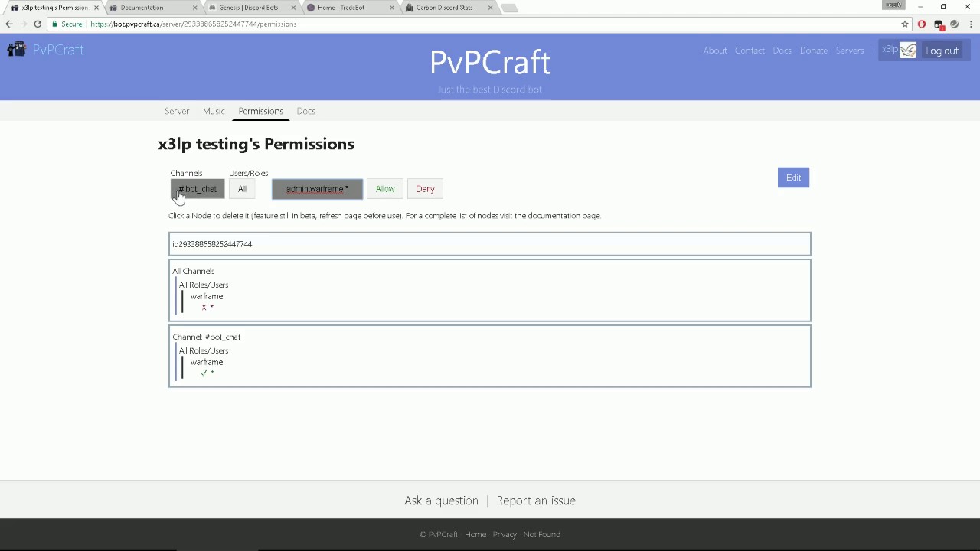Close the Genesis Discord Bots tab
This screenshot has height=551, width=980.
[293, 8]
